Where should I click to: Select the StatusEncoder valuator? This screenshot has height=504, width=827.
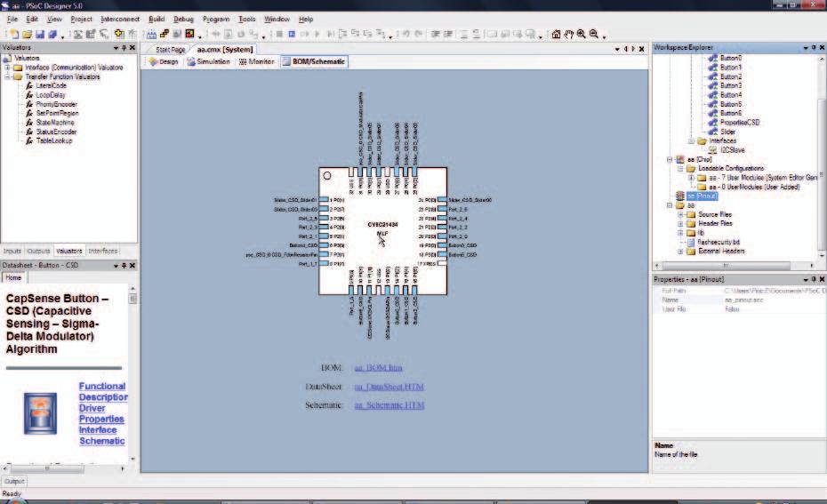tap(56, 132)
